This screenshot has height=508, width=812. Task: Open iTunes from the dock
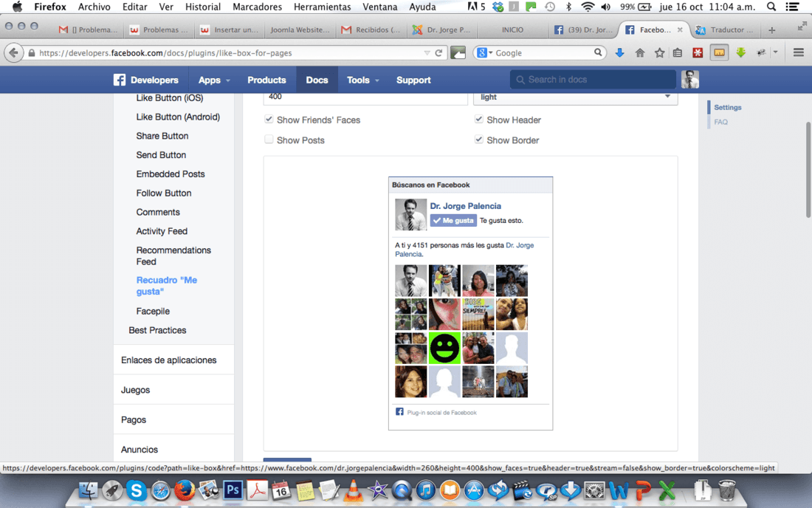coord(426,490)
